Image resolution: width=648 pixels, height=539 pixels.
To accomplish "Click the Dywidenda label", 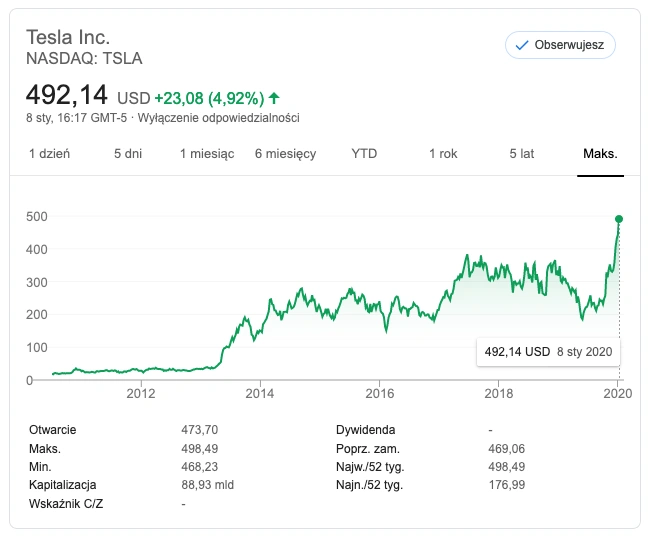I will [x=365, y=430].
